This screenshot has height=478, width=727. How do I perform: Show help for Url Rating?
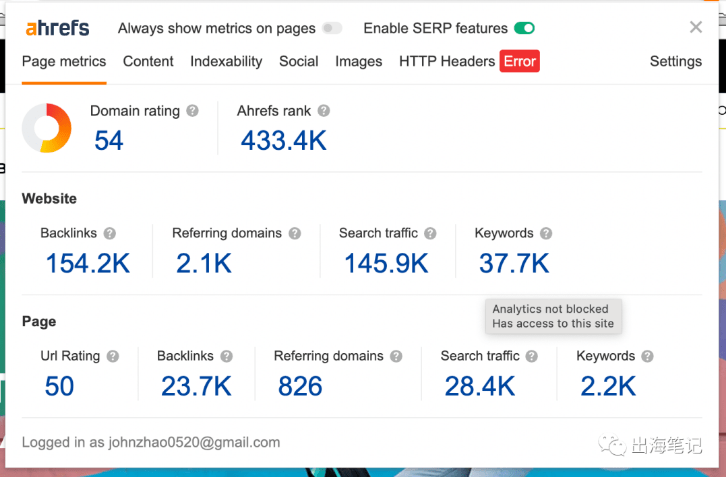point(113,356)
